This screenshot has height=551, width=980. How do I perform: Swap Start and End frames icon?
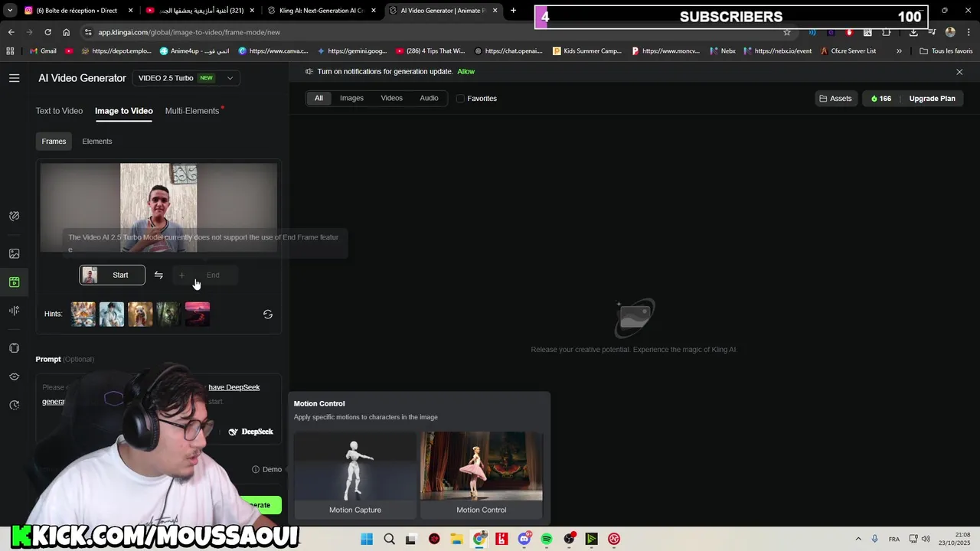(158, 275)
